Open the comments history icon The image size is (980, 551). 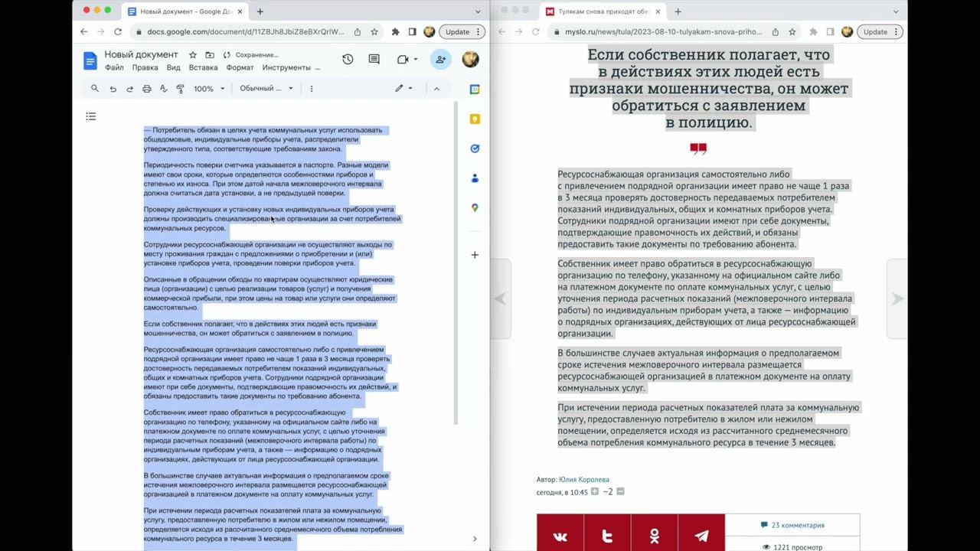(374, 60)
